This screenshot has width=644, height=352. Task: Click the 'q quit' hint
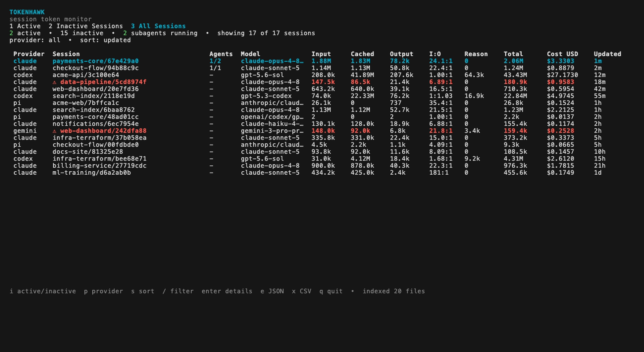pos(331,291)
